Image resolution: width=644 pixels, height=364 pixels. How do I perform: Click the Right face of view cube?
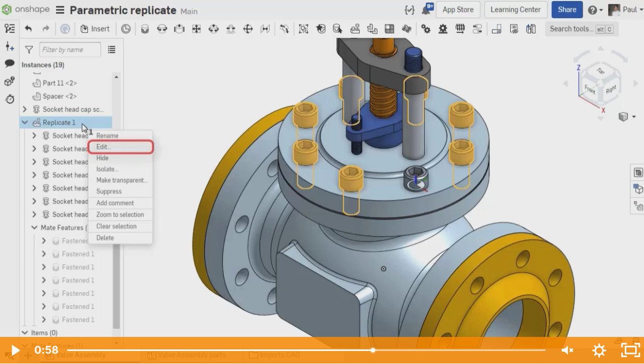point(610,89)
